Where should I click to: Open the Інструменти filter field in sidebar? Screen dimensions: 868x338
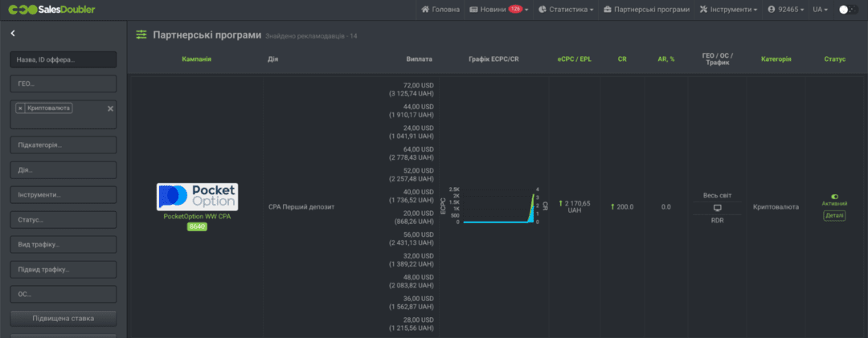63,195
